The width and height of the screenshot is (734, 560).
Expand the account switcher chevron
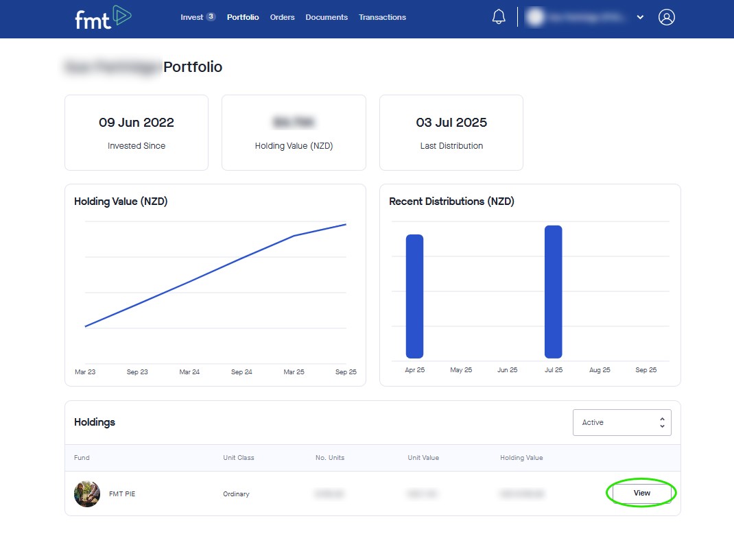(x=640, y=18)
